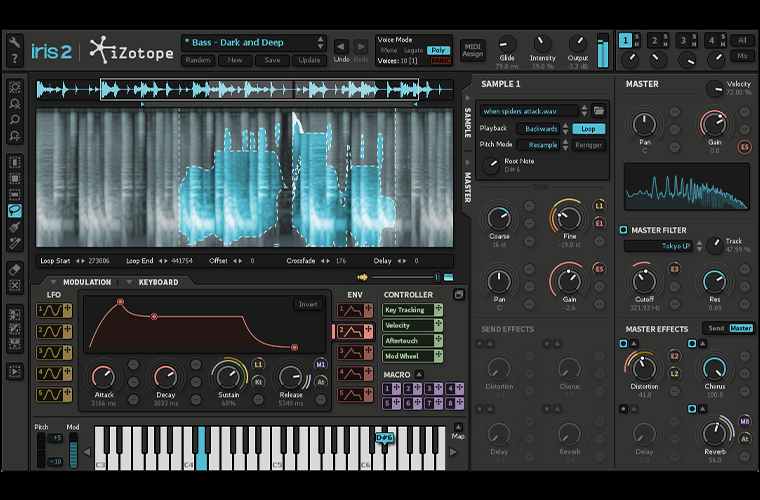Viewport: 760px width, 500px height.
Task: Click the waveform view icon beside the slider
Action: [x=362, y=277]
